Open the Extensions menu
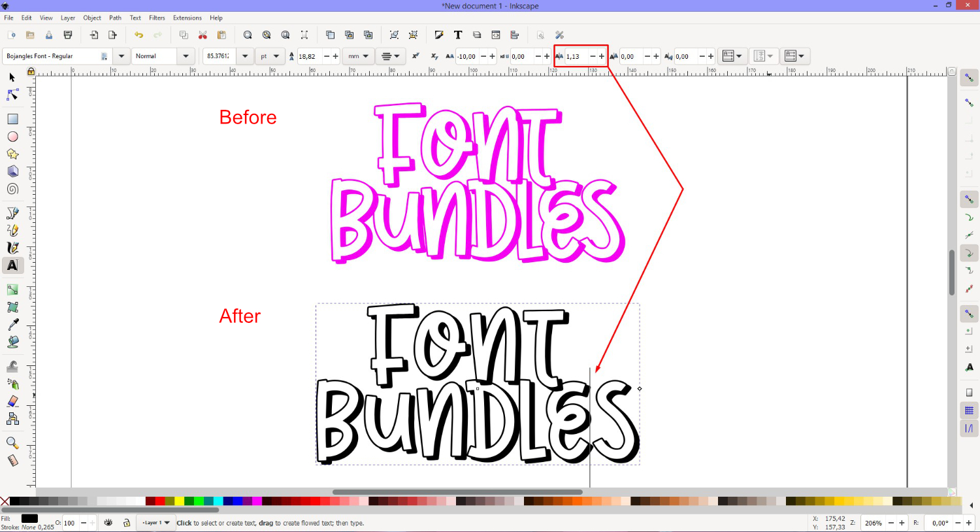Viewport: 980px width, 532px height. 188,18
